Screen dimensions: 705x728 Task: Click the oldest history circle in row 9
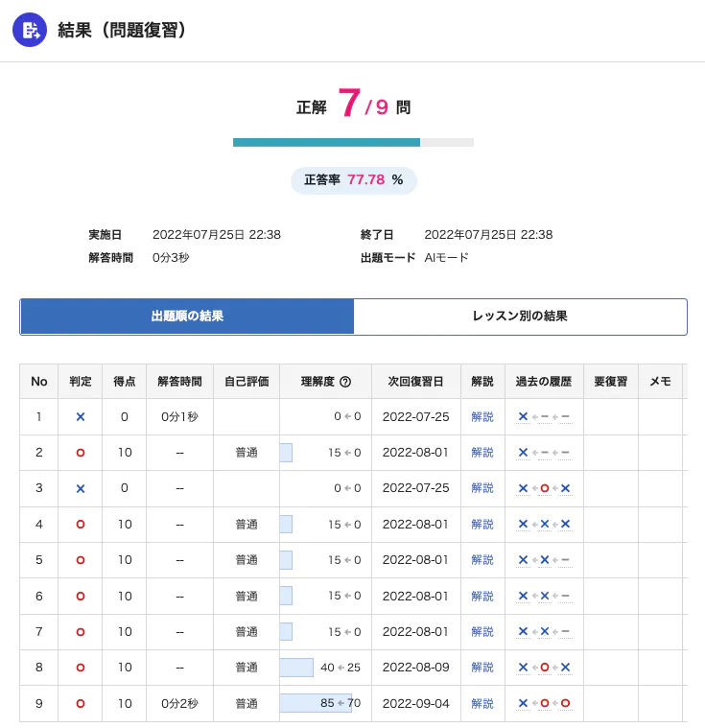click(x=565, y=703)
